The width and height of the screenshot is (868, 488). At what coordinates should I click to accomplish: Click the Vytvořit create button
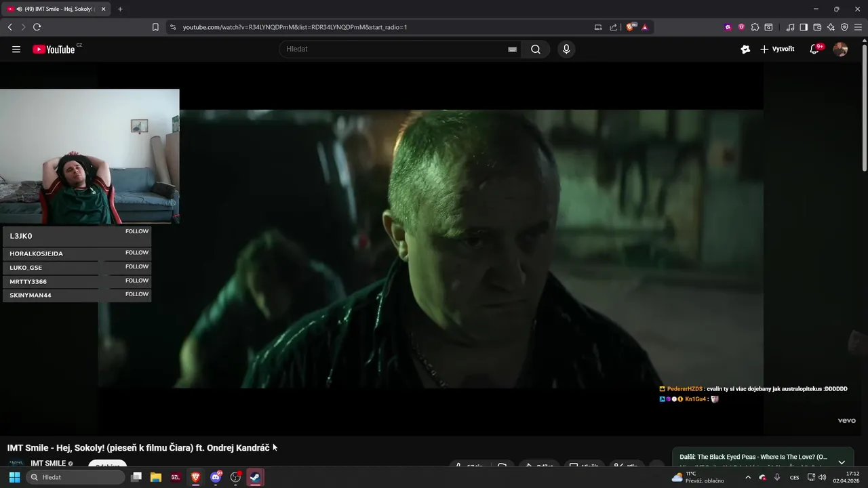(x=777, y=49)
